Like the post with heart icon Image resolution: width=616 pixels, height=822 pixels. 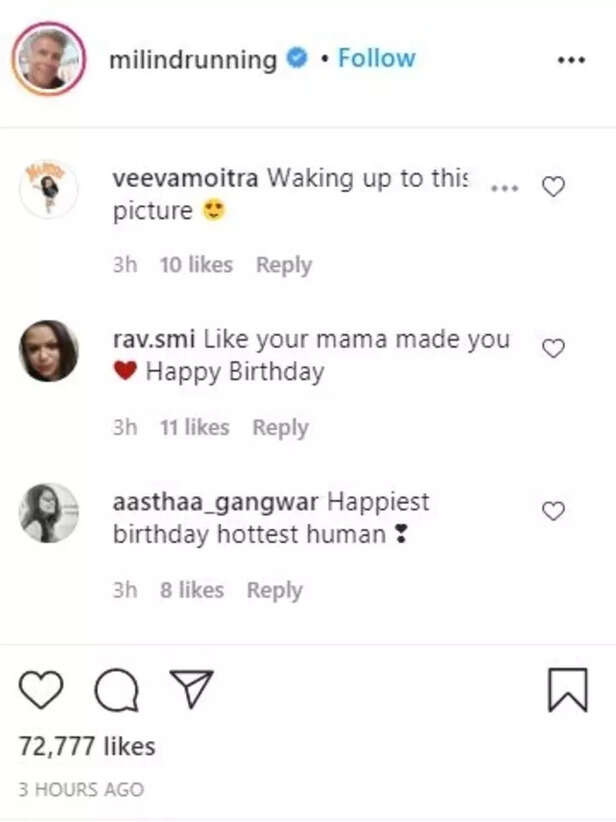41,690
